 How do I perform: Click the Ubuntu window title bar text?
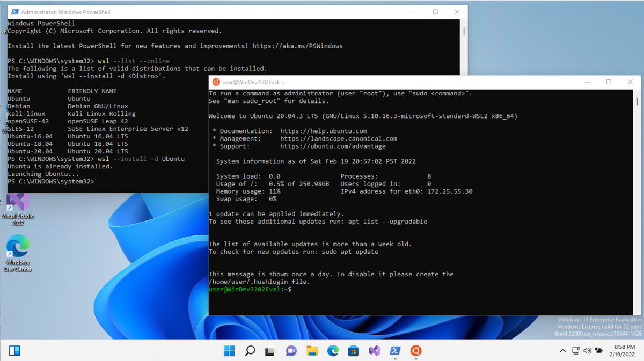[x=254, y=83]
